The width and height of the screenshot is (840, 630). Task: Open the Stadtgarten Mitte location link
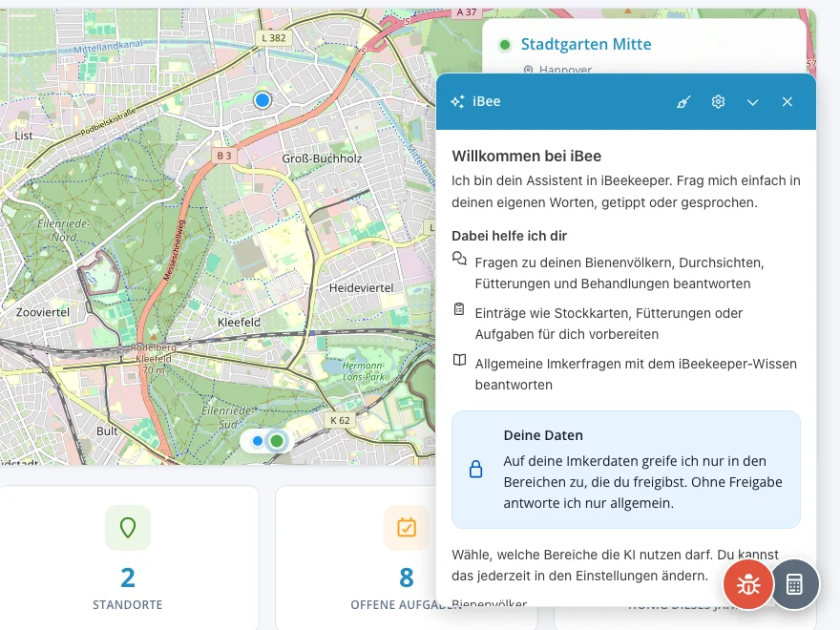[586, 44]
